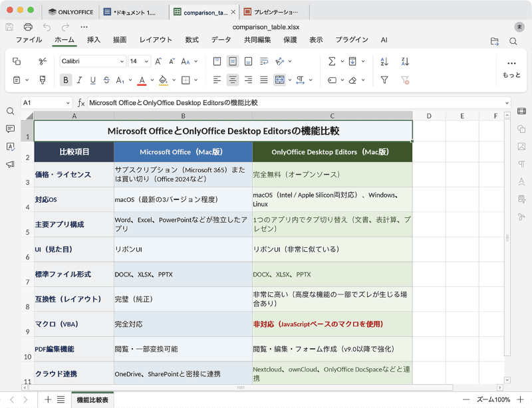The image size is (532, 408).
Task: Open the プラグイン ribbon tab
Action: click(352, 40)
